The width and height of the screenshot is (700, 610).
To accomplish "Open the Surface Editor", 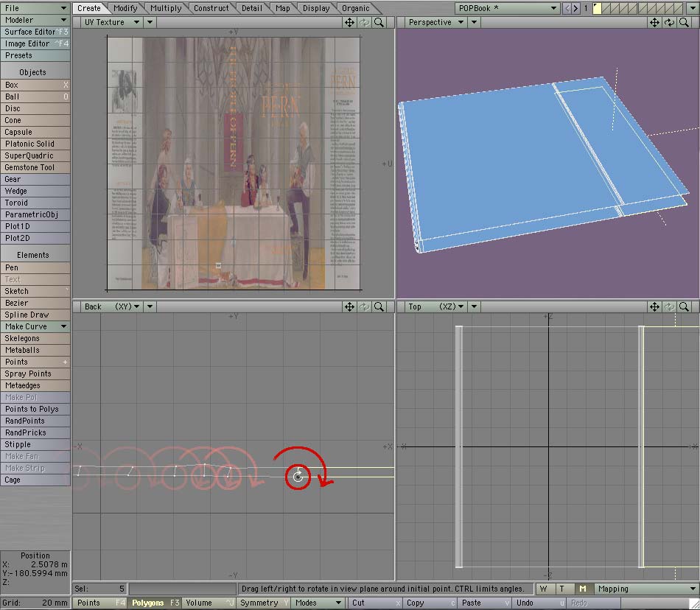I will tap(35, 32).
